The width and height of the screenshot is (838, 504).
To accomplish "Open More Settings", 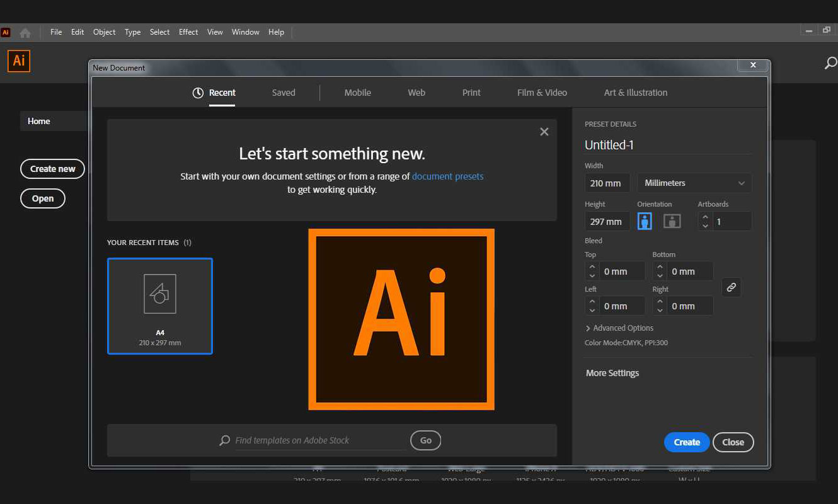I will [612, 373].
